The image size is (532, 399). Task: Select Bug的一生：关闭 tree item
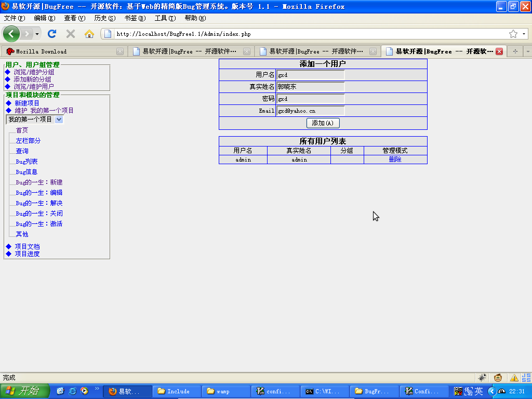pos(39,214)
